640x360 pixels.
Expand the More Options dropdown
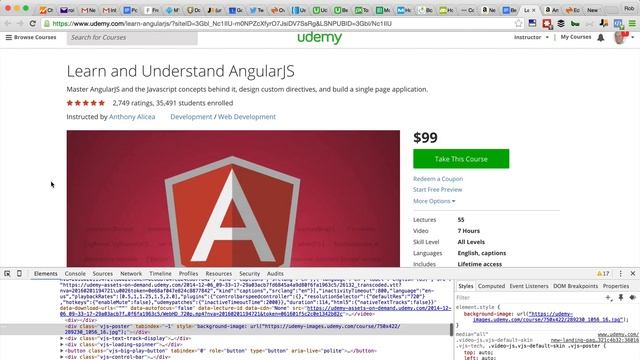[x=434, y=201]
